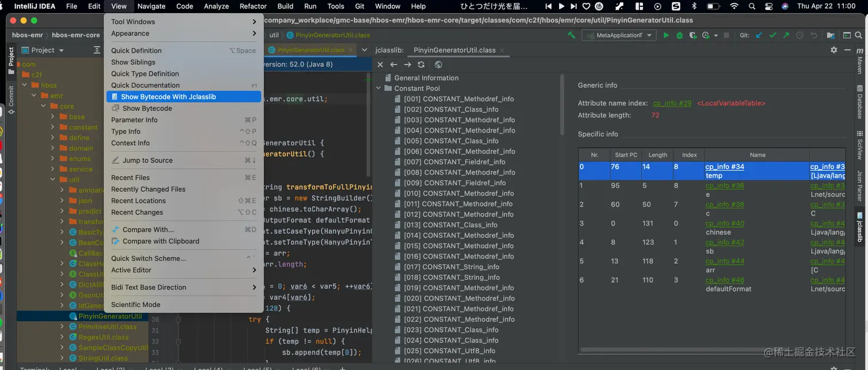Click the cp_info #34 link
Image resolution: width=868 pixels, height=370 pixels.
[x=724, y=167]
